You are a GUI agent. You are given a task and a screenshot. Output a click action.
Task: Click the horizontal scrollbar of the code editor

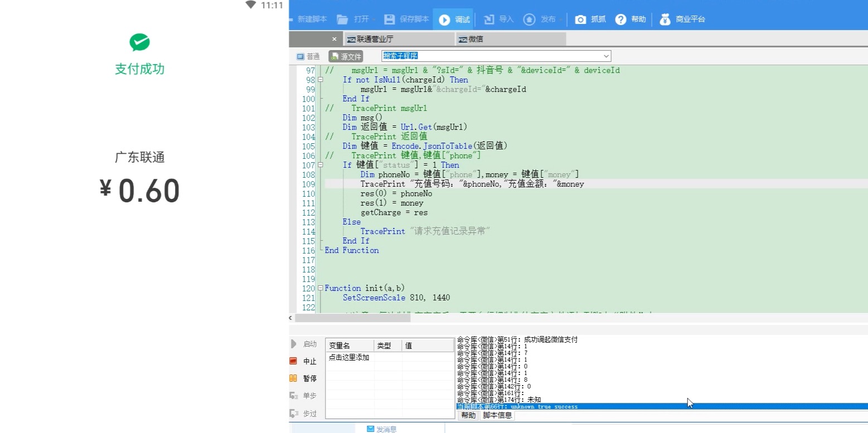pos(352,318)
